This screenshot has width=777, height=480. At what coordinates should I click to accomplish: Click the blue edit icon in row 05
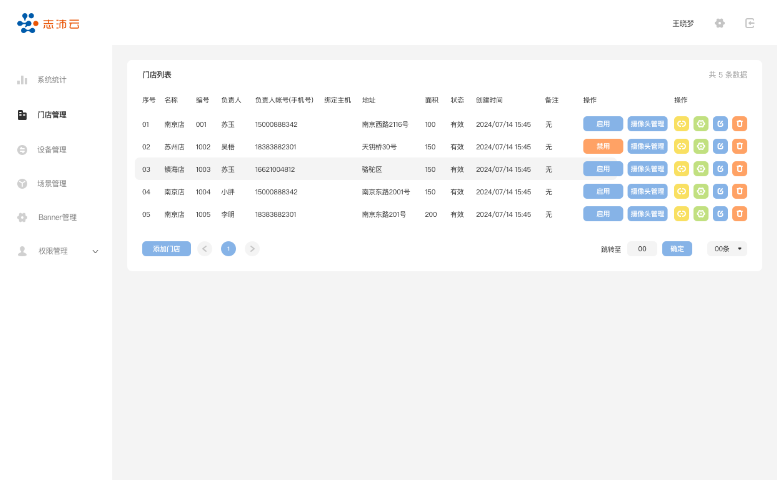pyautogui.click(x=720, y=214)
